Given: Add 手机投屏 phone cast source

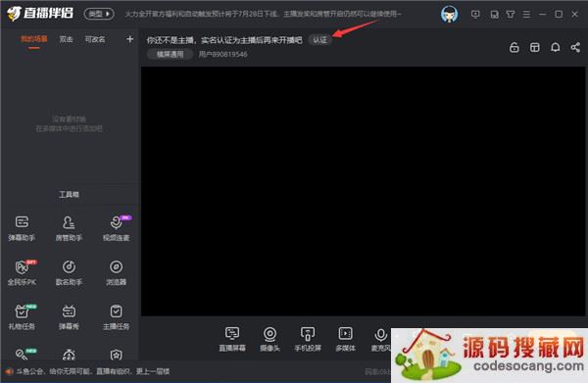Looking at the screenshot, I should pyautogui.click(x=308, y=339).
